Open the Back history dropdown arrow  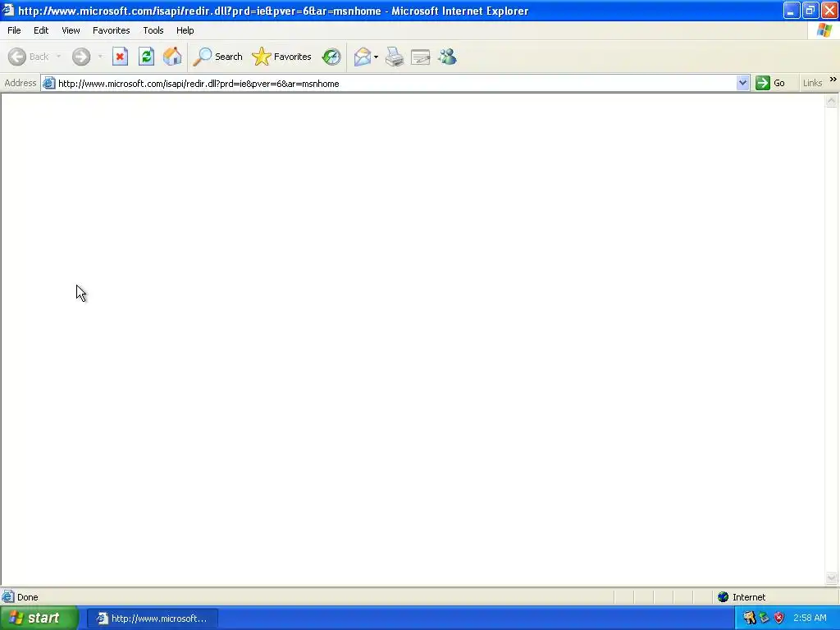point(58,57)
